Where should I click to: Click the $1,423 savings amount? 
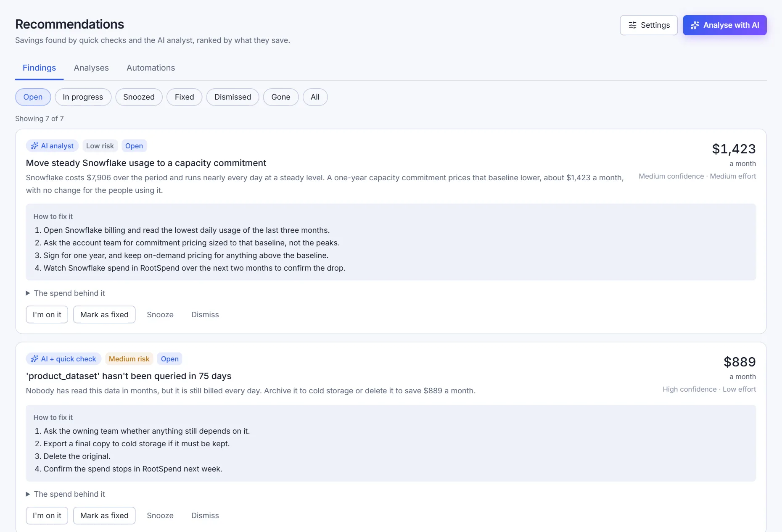point(734,149)
